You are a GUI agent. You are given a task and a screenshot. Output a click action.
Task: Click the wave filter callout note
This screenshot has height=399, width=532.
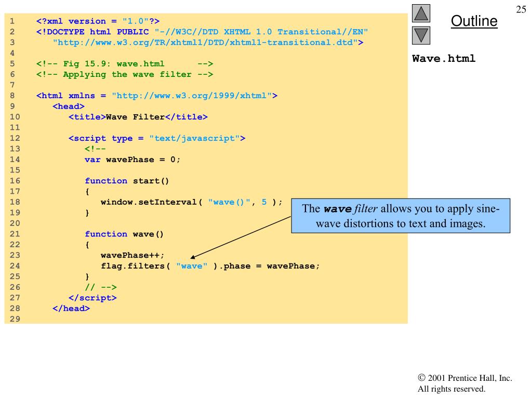pyautogui.click(x=401, y=216)
